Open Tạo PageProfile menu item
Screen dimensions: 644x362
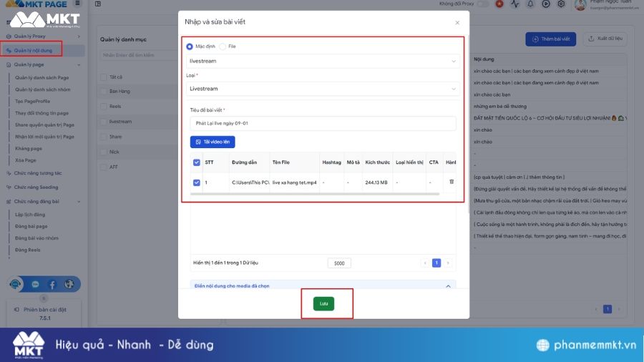coord(32,102)
